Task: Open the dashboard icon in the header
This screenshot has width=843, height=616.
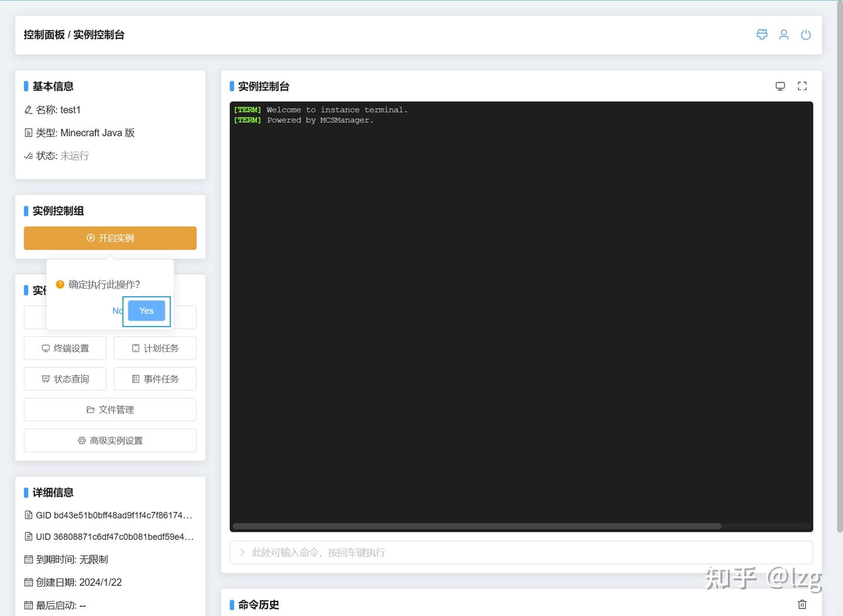Action: 762,35
